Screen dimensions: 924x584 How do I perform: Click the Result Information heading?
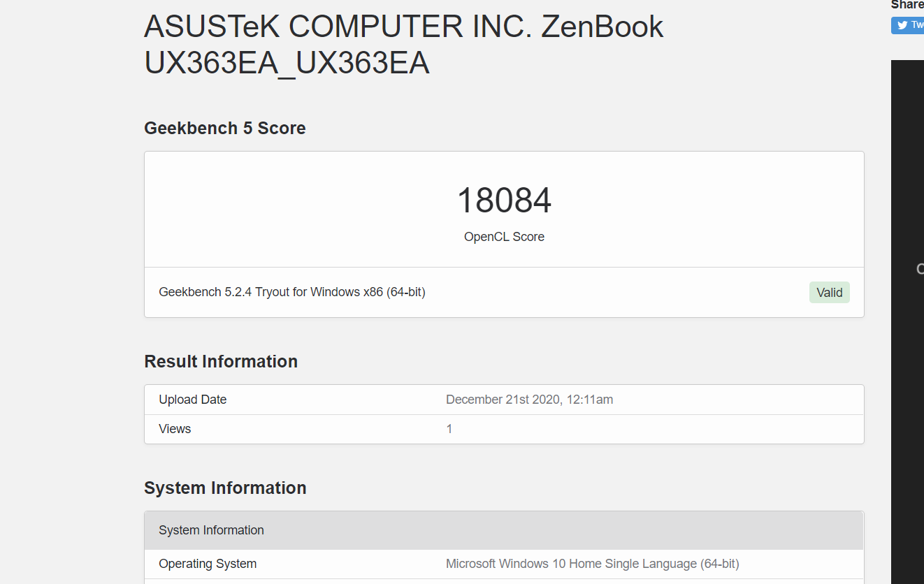[x=221, y=361]
